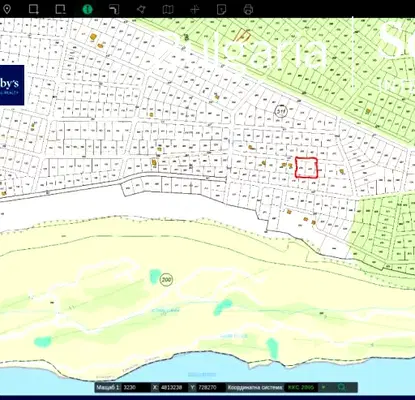The height and width of the screenshot is (400, 415).
Task: Select the red highlighted parcel
Action: tap(306, 168)
